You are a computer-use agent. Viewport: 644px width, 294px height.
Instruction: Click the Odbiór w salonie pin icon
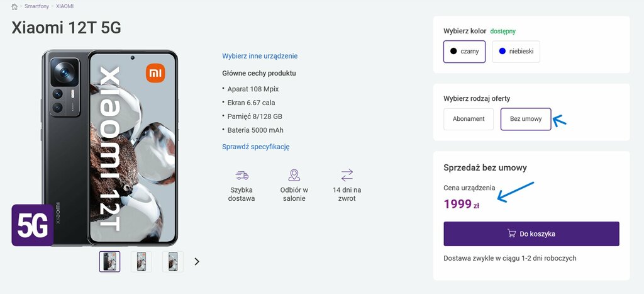click(294, 175)
